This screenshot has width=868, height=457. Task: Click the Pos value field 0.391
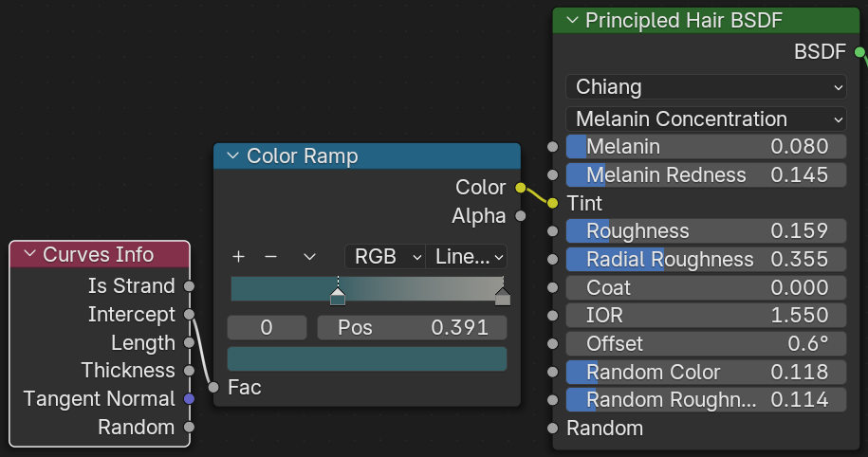pos(410,328)
